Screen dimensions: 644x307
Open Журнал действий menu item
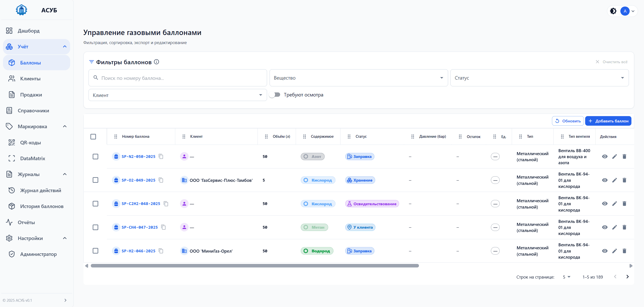click(x=40, y=190)
